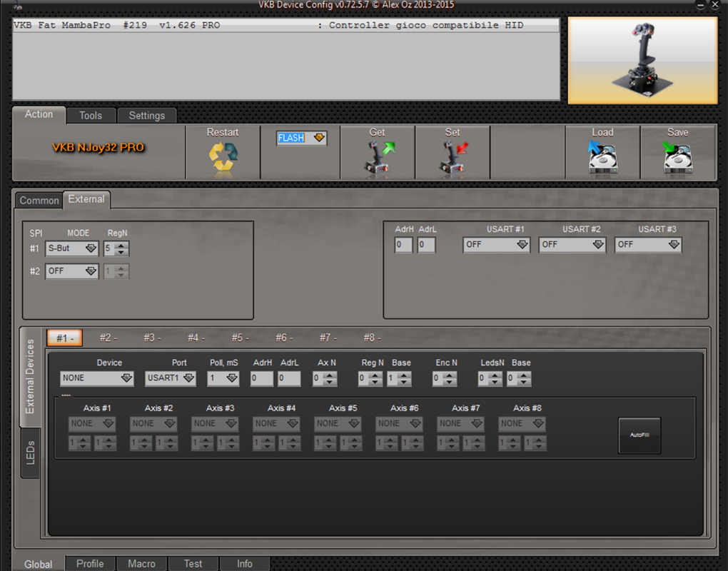Image resolution: width=728 pixels, height=571 pixels.
Task: Select the External tab
Action: click(x=86, y=199)
